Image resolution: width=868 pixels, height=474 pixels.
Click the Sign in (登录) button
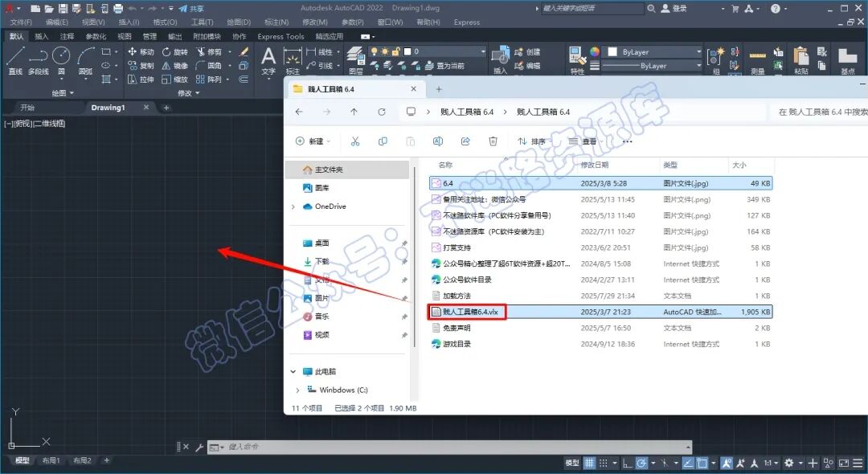tap(674, 8)
